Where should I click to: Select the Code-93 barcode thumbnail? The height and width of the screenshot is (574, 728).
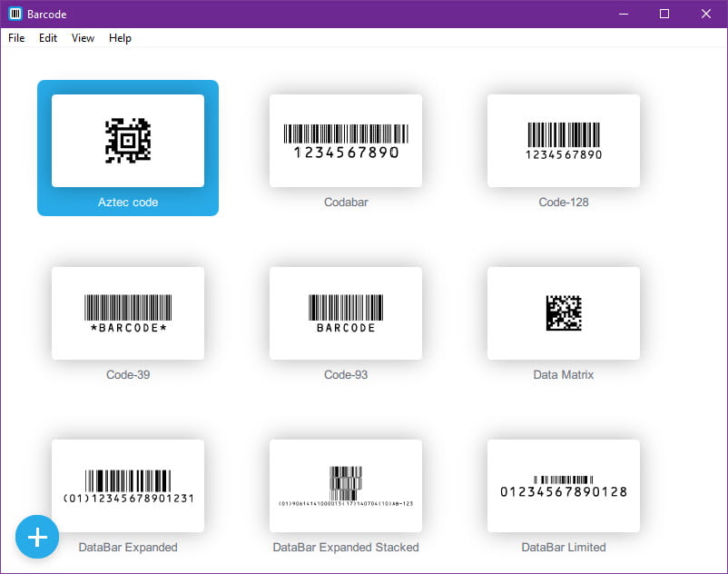(346, 313)
